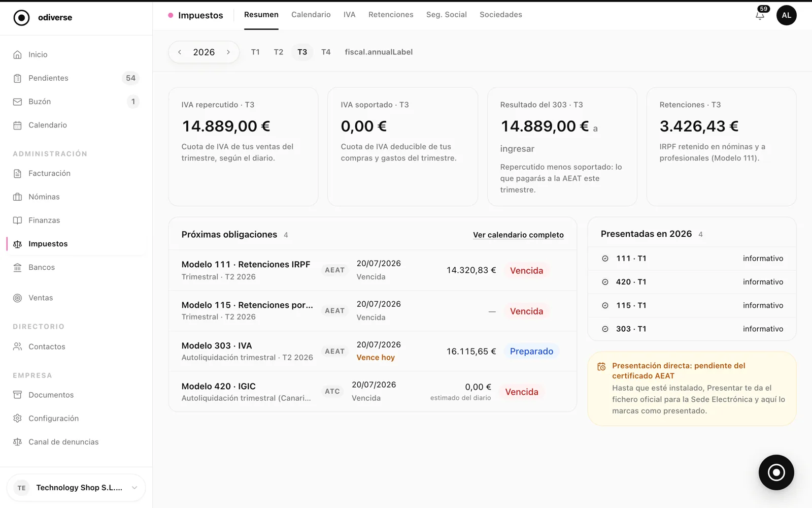Click certificate calendar icon in yellow notice
This screenshot has height=508, width=812.
(601, 367)
